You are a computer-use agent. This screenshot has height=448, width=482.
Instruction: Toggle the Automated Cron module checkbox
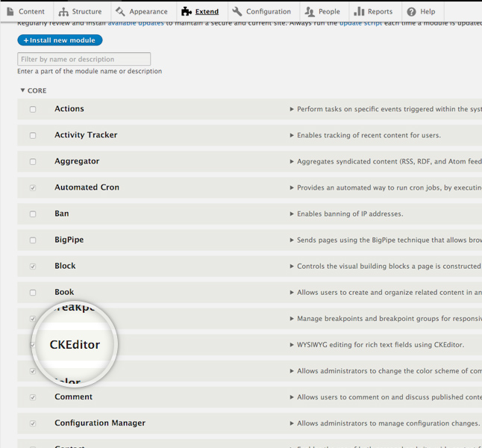point(33,187)
